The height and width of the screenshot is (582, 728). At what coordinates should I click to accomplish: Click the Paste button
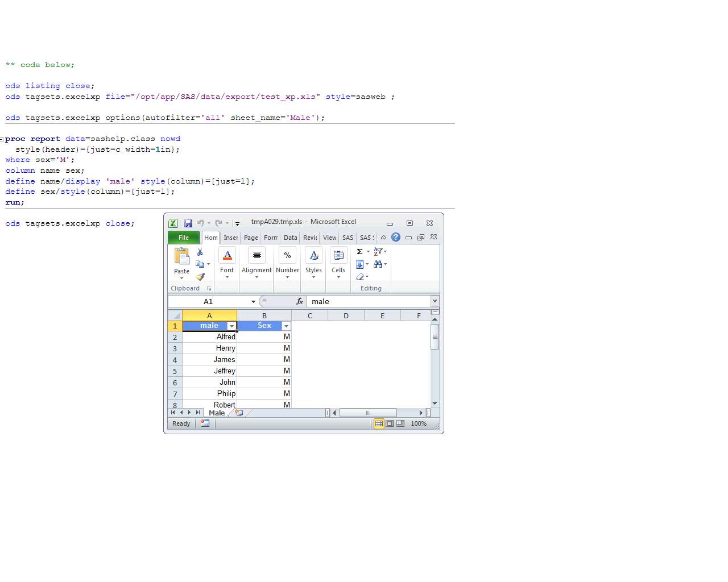pyautogui.click(x=182, y=260)
